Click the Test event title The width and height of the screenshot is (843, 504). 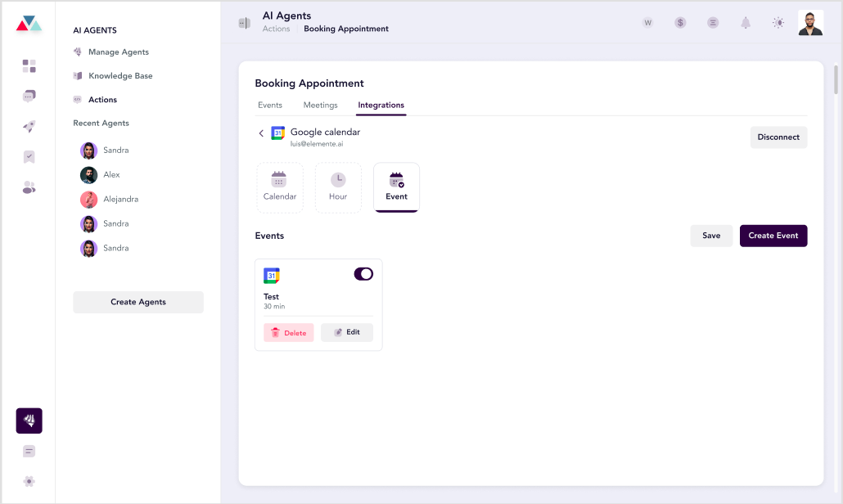[271, 297]
